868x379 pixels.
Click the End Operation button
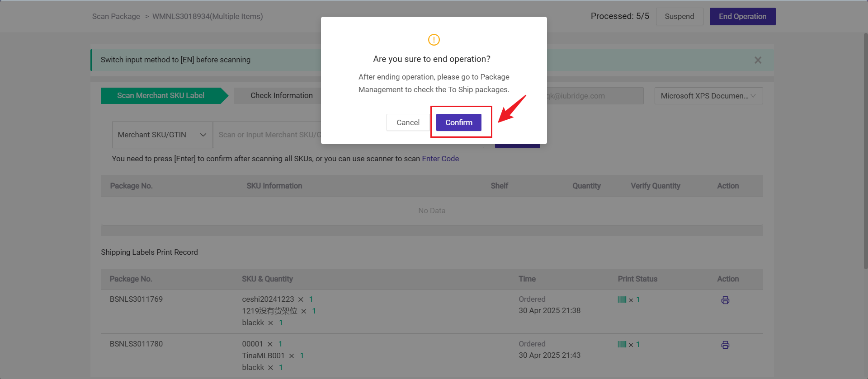point(742,16)
